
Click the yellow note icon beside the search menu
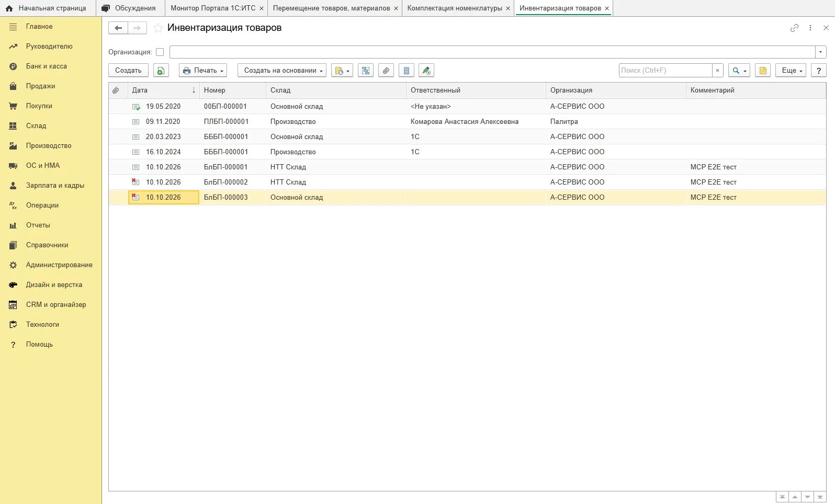click(763, 71)
